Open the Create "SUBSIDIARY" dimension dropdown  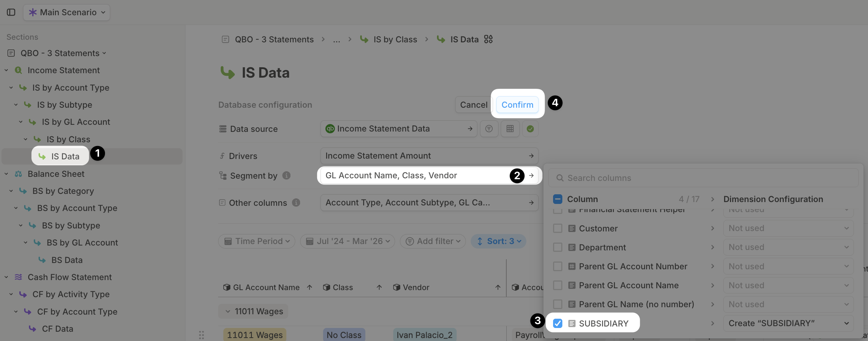(x=788, y=323)
